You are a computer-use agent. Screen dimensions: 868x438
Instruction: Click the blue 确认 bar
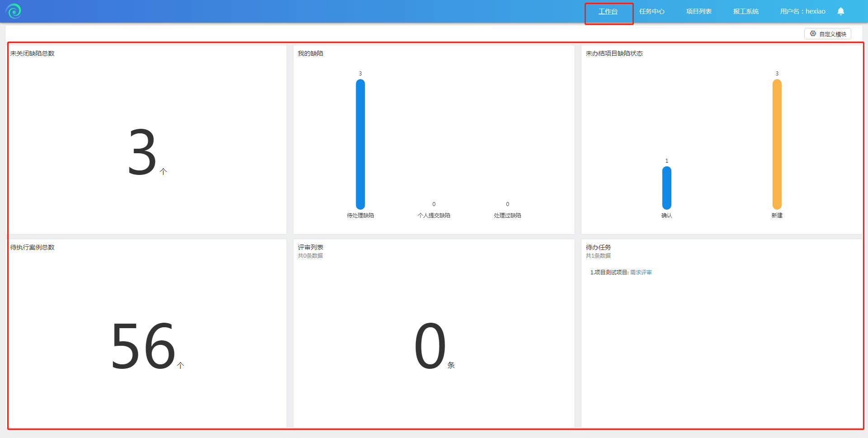click(666, 188)
